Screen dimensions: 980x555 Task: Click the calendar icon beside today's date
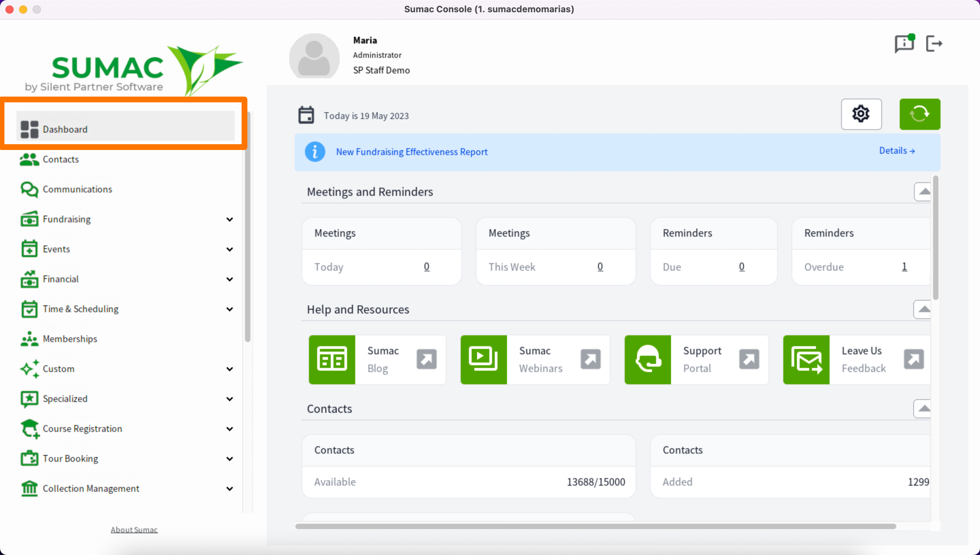[306, 115]
